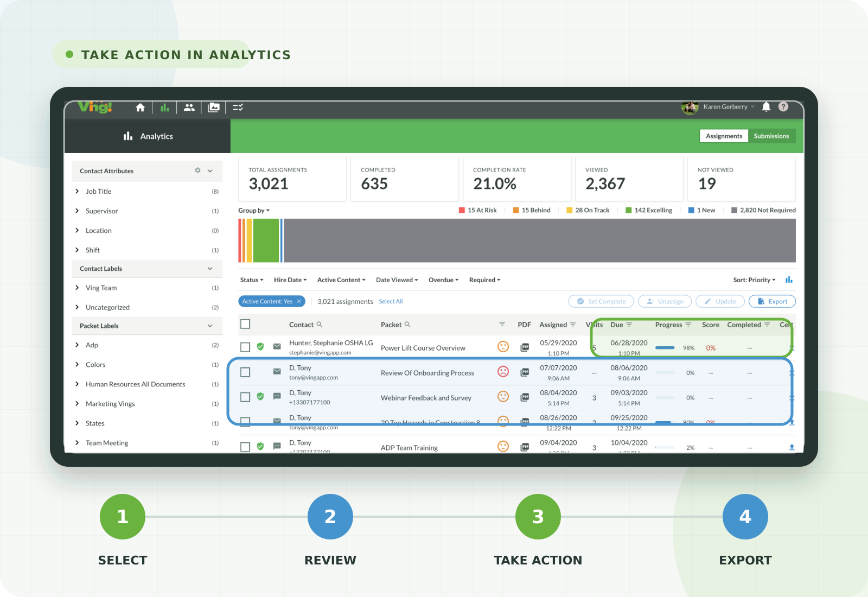This screenshot has height=597, width=868.
Task: Open PDF icon for Review Of Onboarding Process
Action: click(525, 372)
